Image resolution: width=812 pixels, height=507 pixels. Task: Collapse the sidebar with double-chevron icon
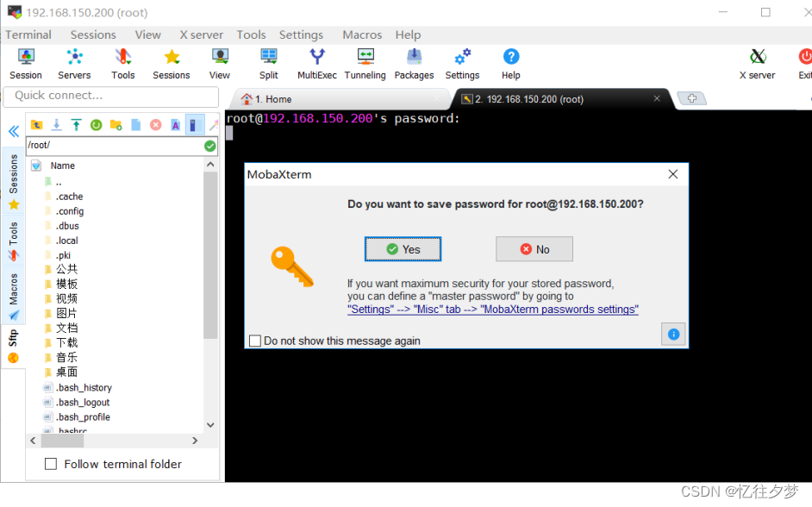14,131
